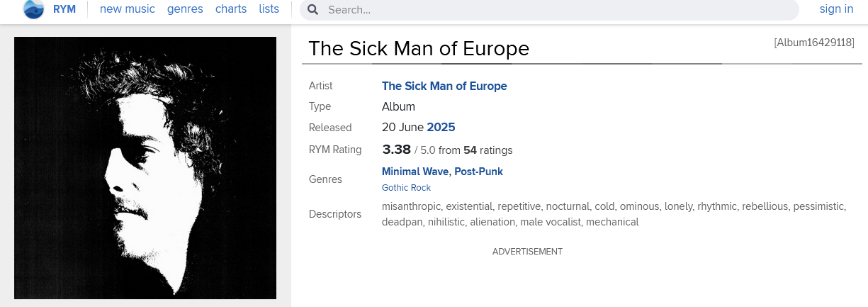Open the charts page
The image size is (868, 307).
(x=231, y=9)
